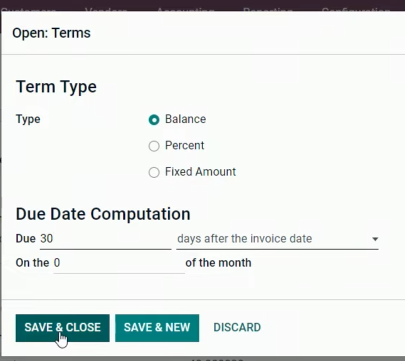Select the Balance radio button
The height and width of the screenshot is (361, 405).
pos(154,120)
